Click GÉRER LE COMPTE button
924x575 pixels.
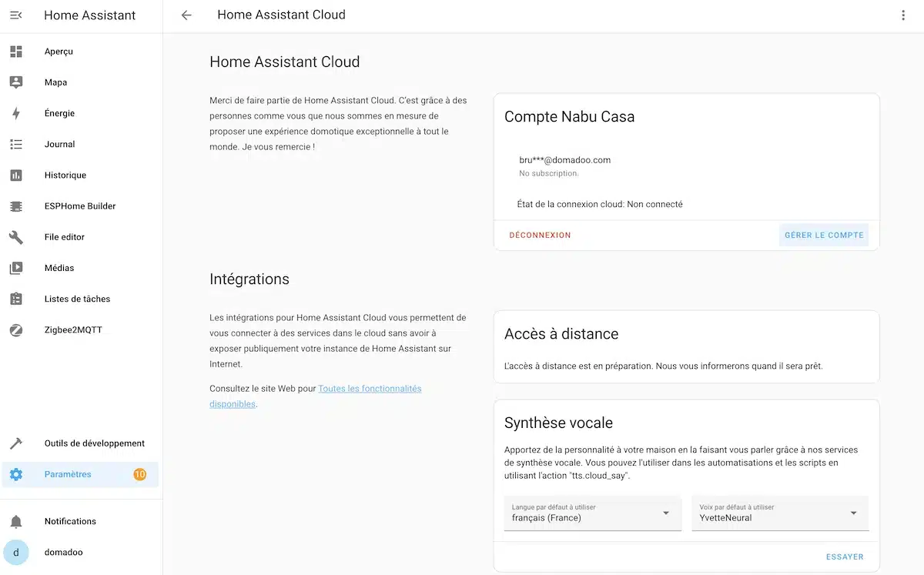tap(824, 235)
